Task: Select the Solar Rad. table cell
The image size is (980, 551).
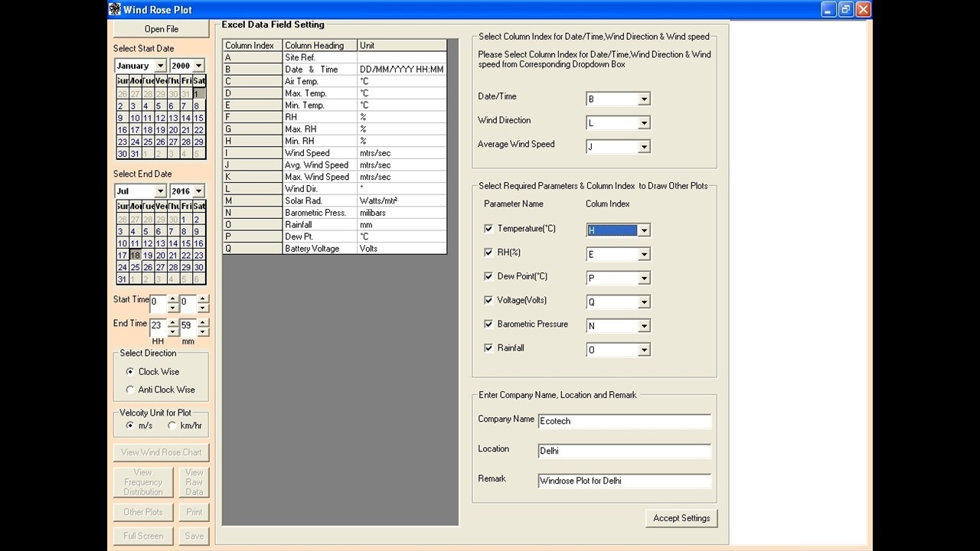Action: click(x=320, y=201)
